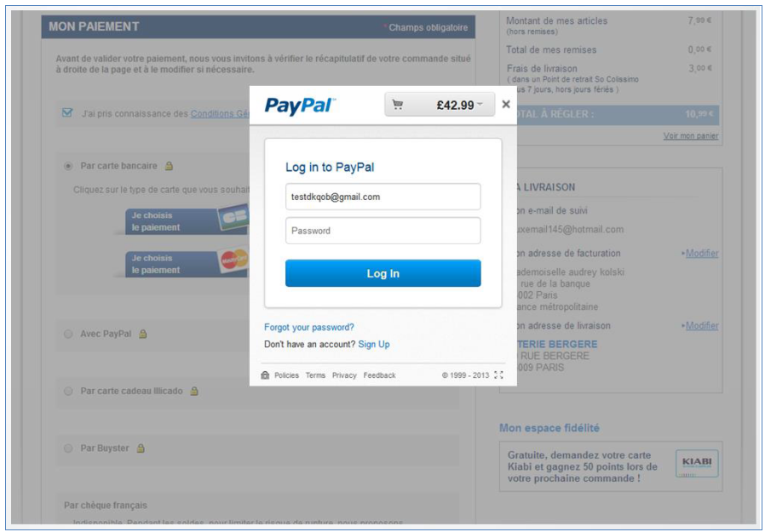Open the Sign Up link
The image size is (765, 532).
point(374,344)
